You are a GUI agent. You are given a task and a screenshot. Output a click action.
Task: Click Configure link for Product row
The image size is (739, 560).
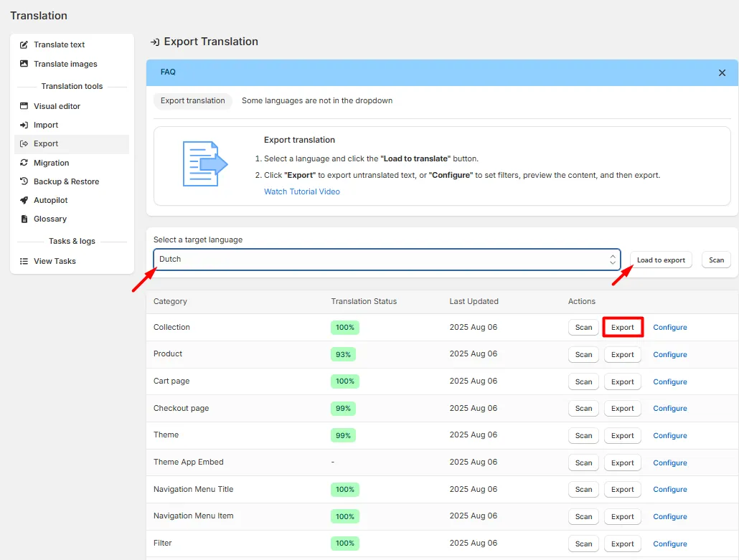[x=669, y=355]
